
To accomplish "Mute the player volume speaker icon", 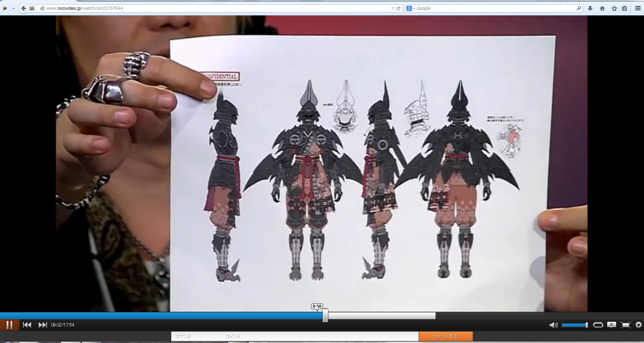I will tap(553, 325).
